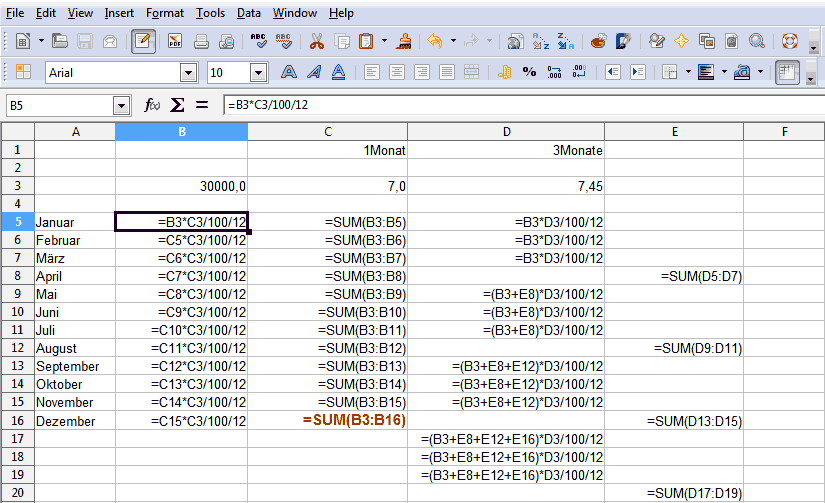Open the Navigator star icon

point(681,41)
